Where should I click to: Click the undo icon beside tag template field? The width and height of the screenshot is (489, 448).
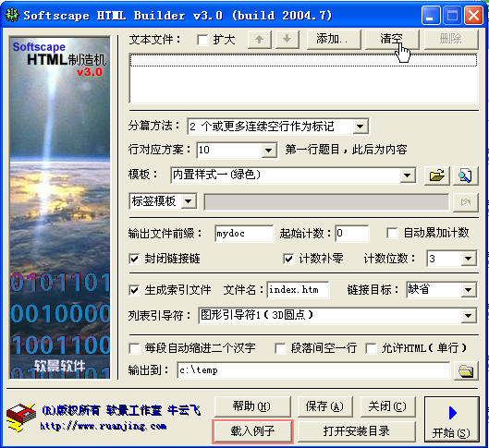465,202
